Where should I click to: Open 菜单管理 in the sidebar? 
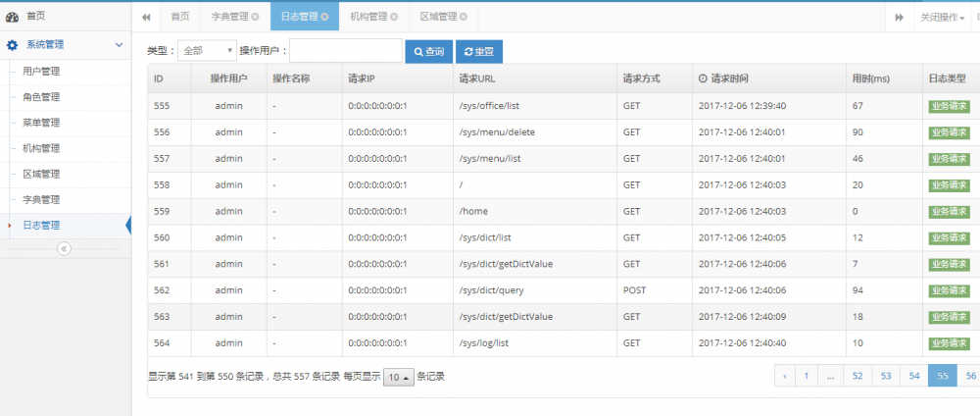click(66, 123)
